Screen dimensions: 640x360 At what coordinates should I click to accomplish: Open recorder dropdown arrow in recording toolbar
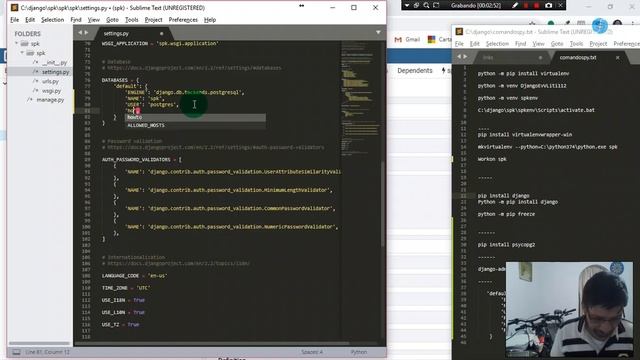(x=407, y=5)
